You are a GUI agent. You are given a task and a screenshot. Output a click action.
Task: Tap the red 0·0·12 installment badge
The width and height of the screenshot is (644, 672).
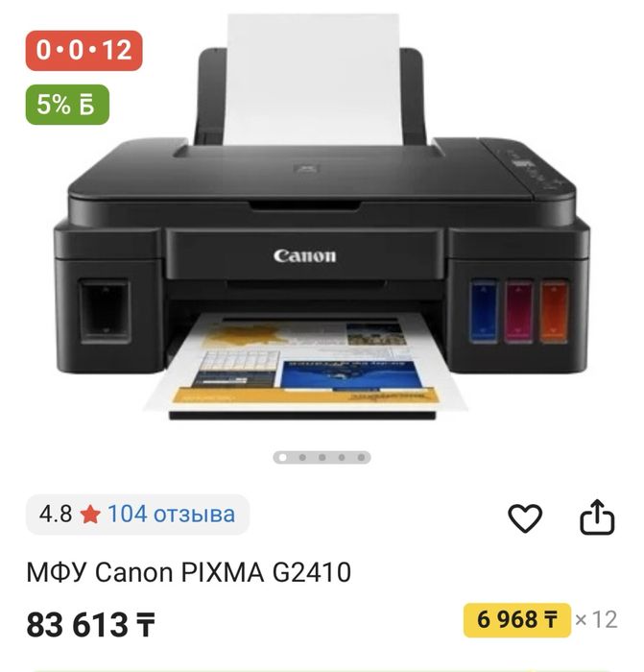click(84, 50)
